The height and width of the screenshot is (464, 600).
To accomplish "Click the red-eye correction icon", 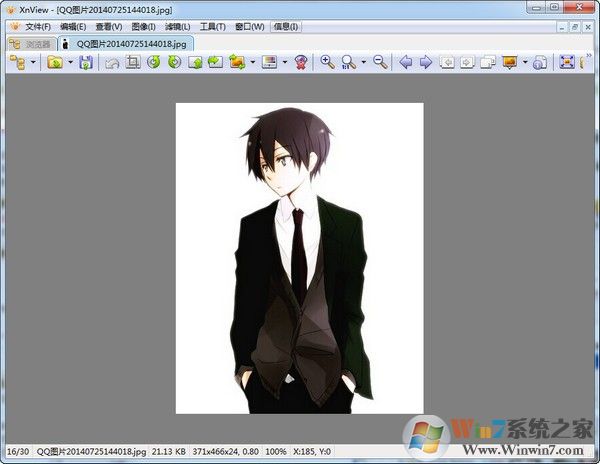I will pyautogui.click(x=301, y=62).
